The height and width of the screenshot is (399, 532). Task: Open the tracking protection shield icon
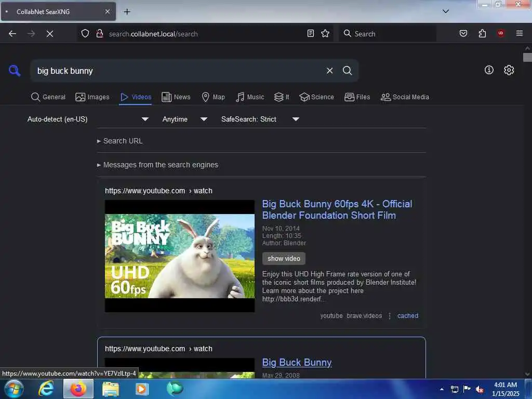(x=85, y=33)
